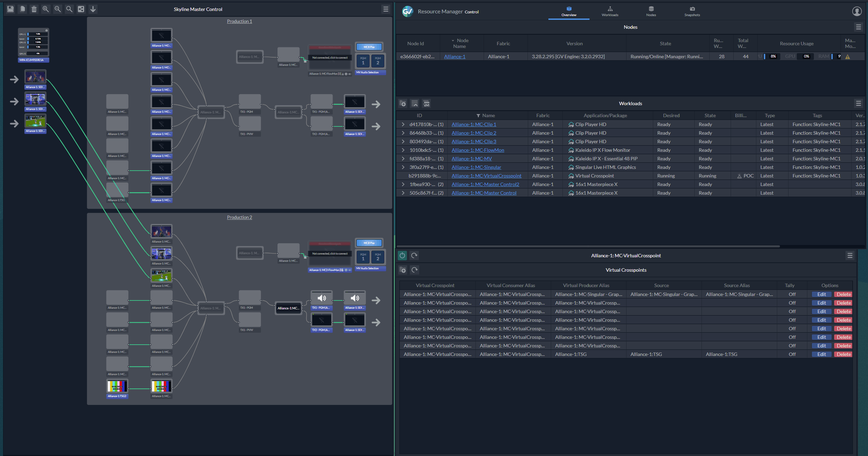Click TX1 - PGM(A audio speaker tile
This screenshot has height=456, width=868.
[321, 298]
